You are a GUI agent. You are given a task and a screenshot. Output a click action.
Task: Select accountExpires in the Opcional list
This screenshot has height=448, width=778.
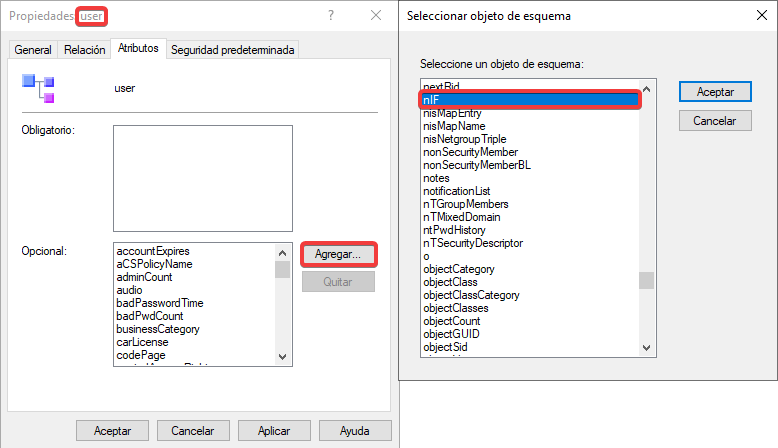pos(153,251)
